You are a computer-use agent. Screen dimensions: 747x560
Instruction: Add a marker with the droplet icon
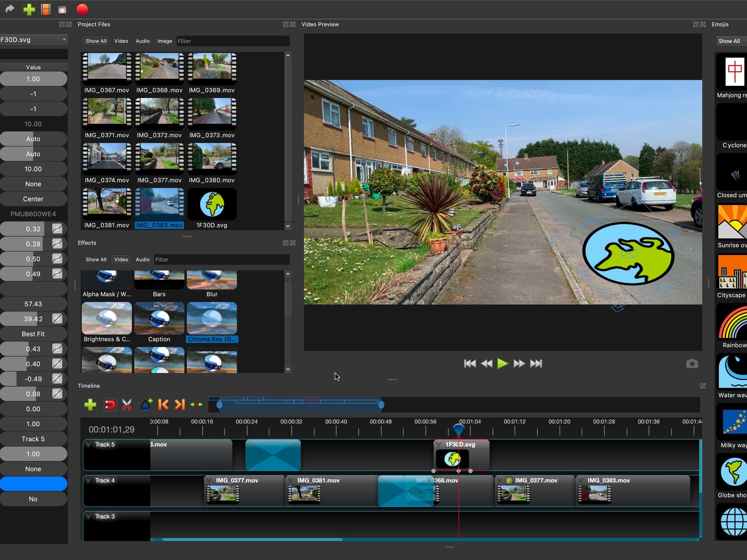[x=146, y=404]
